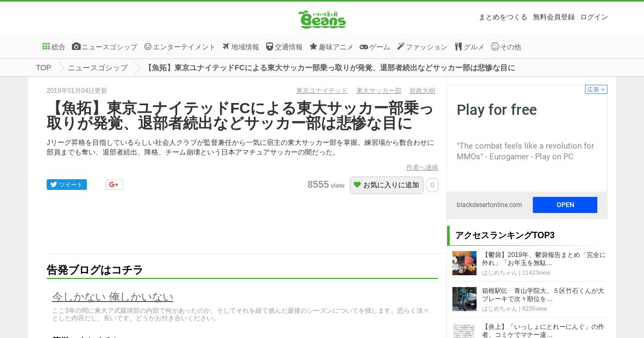
Task: Share article via Google Plus button
Action: click(114, 185)
